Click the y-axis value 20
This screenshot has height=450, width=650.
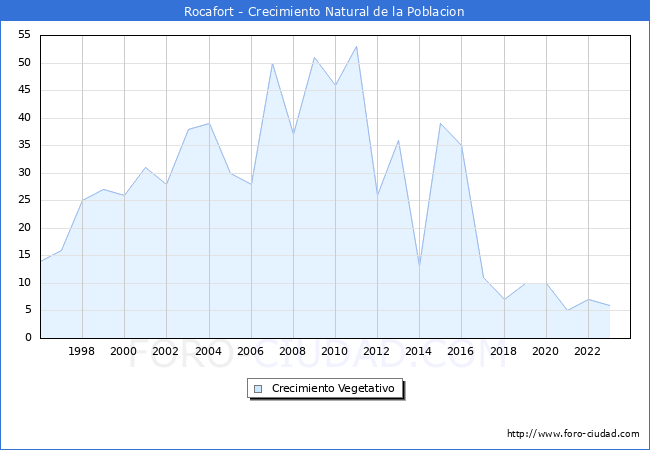(x=24, y=228)
